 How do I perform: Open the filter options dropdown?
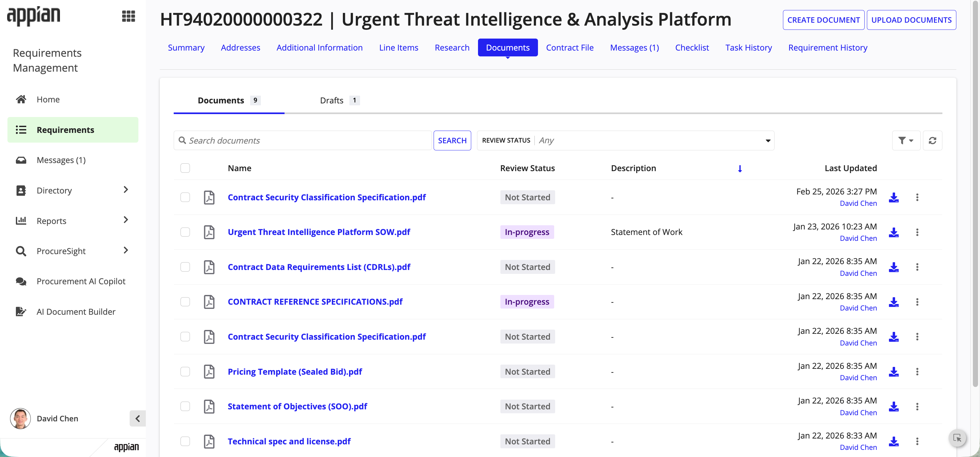click(906, 141)
